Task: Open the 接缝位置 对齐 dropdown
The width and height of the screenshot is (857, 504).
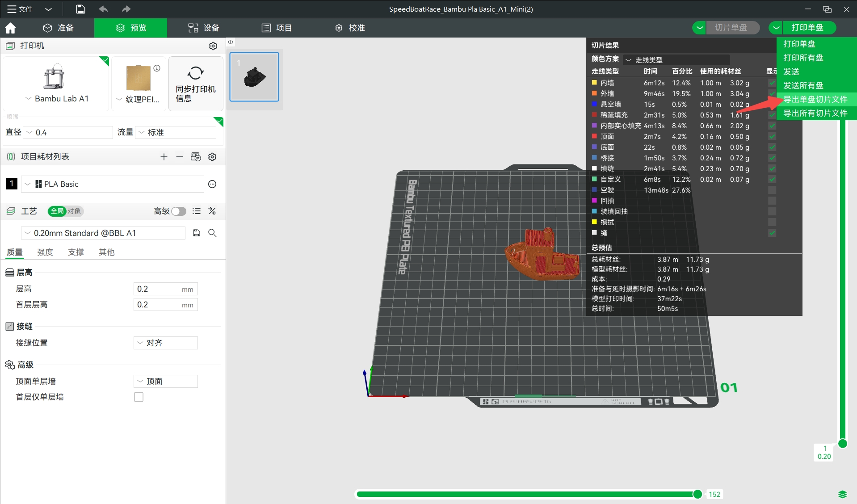Action: (x=166, y=343)
